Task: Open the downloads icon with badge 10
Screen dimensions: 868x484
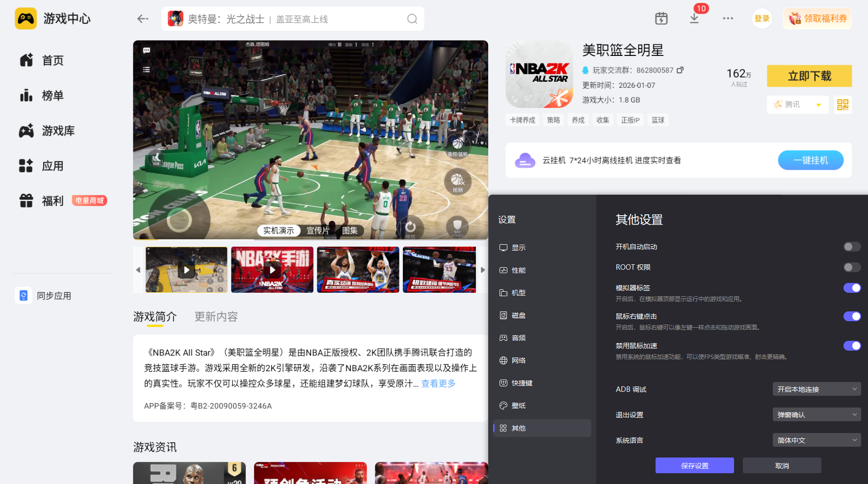Action: (x=694, y=19)
